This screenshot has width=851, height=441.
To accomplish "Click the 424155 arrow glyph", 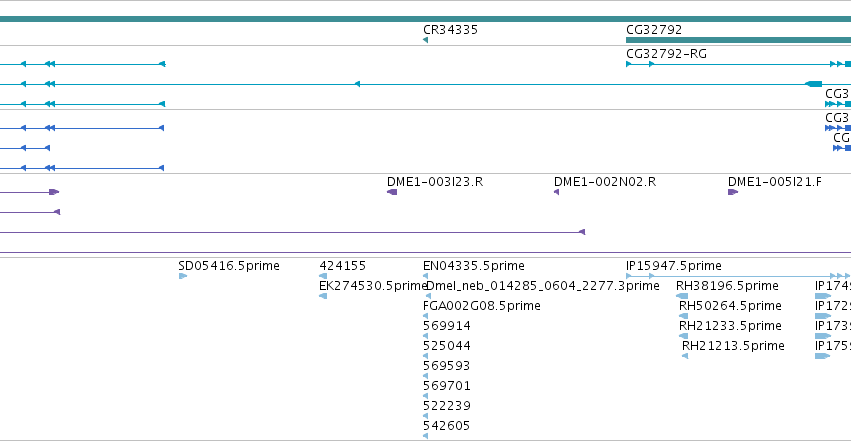I will tap(323, 276).
